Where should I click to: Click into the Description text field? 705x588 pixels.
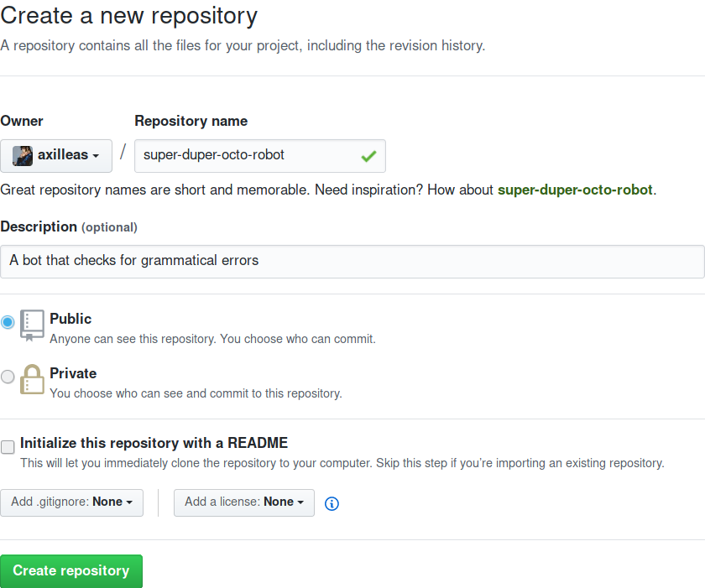(352, 261)
